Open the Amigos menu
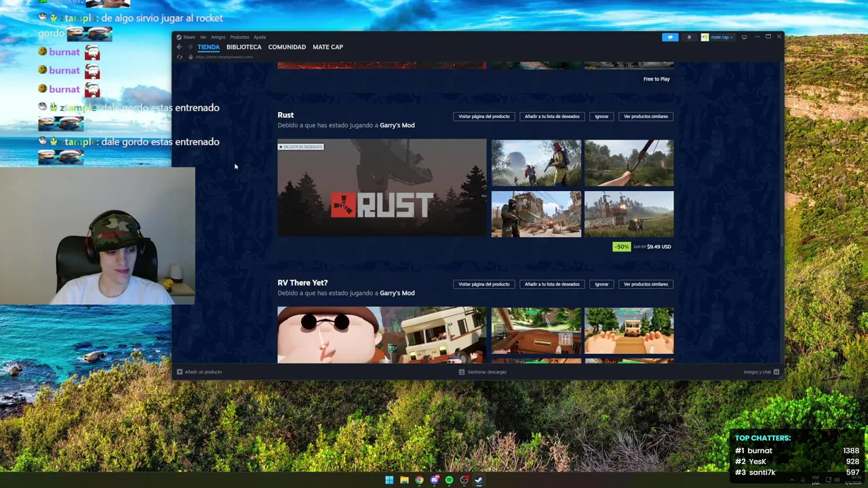868x488 pixels. [x=218, y=37]
